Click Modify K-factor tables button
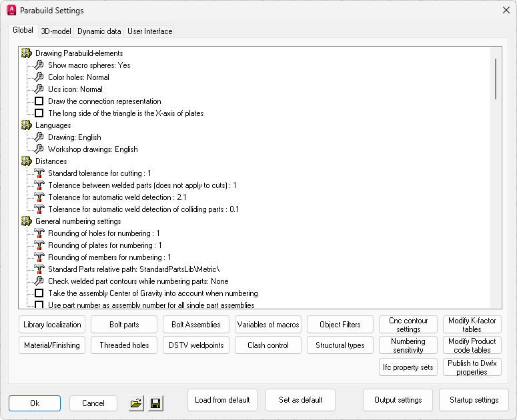This screenshot has width=517, height=420. 472,325
